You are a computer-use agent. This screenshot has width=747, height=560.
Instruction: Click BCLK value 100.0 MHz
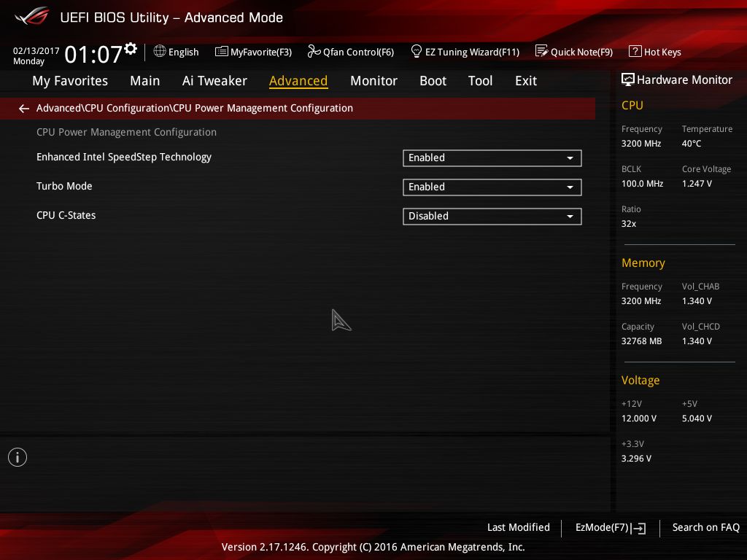coord(642,183)
